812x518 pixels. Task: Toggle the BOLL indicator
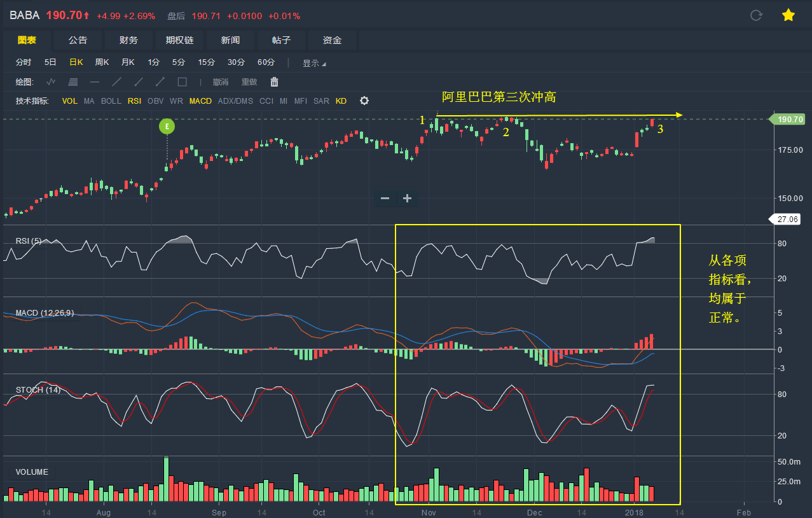click(x=111, y=101)
